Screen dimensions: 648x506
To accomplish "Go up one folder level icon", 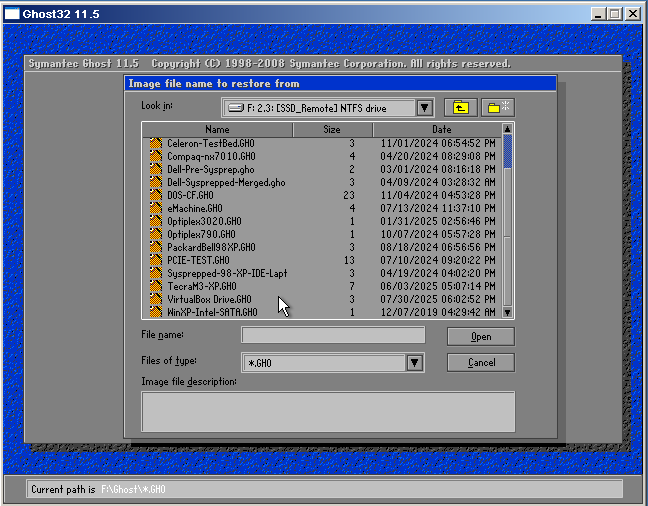I will tap(460, 108).
